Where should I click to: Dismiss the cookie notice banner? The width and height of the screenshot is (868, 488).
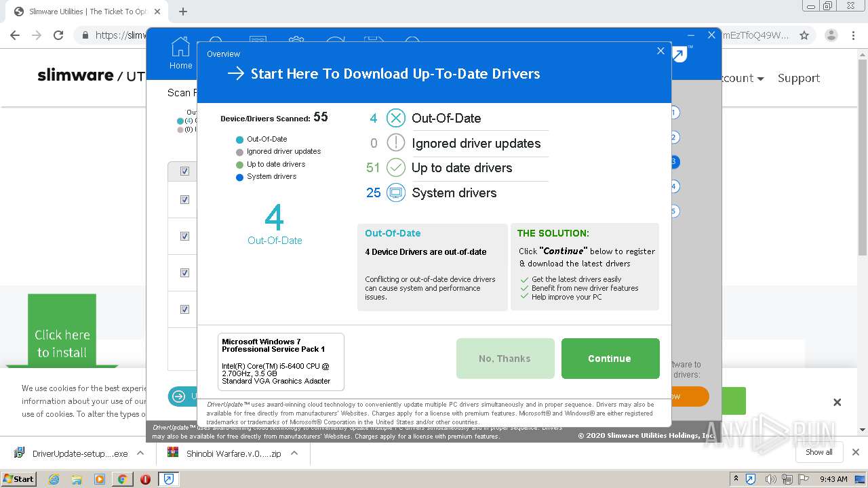(837, 402)
